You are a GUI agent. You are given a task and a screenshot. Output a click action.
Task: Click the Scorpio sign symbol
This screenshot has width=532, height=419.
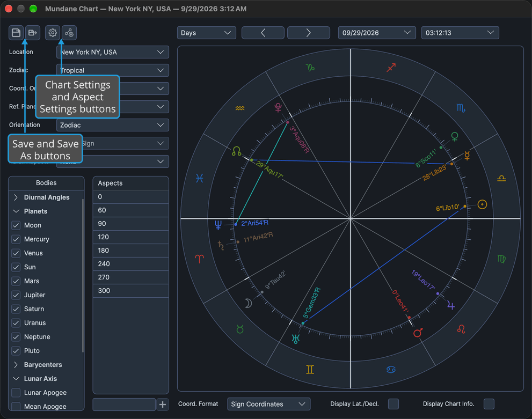point(461,108)
